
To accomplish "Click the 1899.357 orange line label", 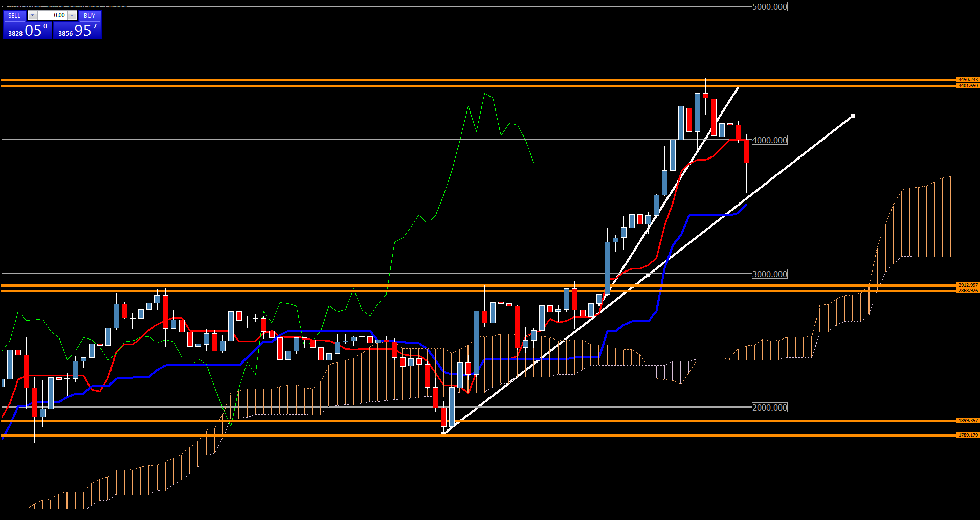I will point(968,421).
